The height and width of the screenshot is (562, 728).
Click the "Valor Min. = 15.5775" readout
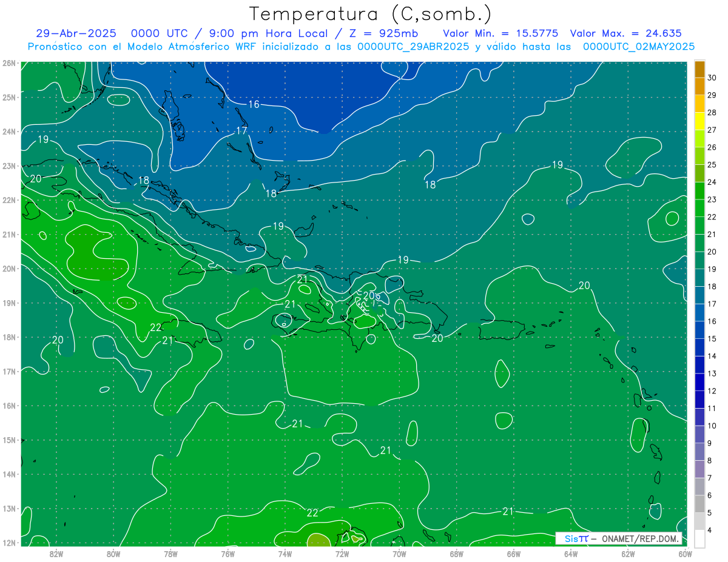[x=500, y=33]
